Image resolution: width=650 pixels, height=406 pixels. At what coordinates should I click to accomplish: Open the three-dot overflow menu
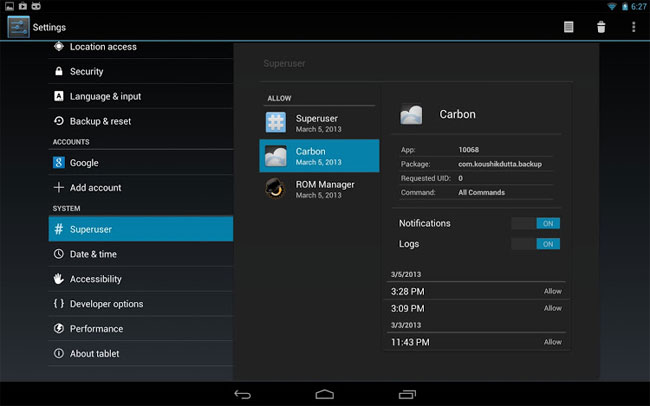tap(633, 27)
